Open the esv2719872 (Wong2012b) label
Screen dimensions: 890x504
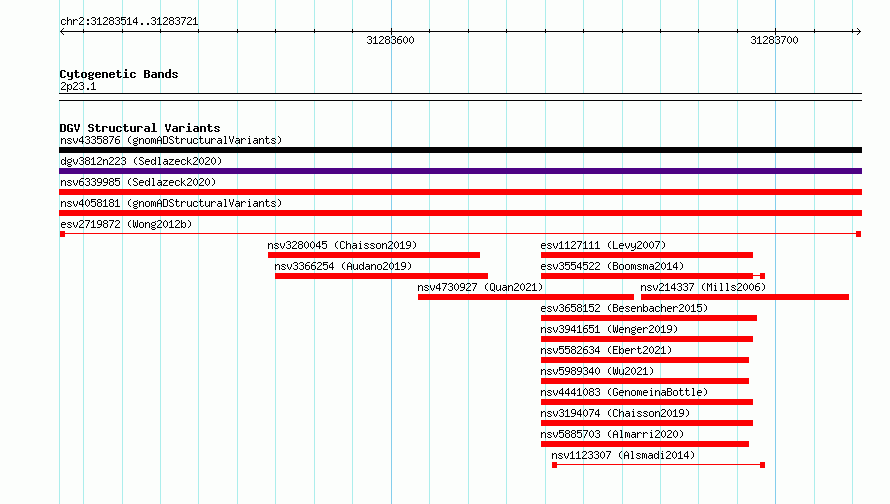(x=126, y=224)
